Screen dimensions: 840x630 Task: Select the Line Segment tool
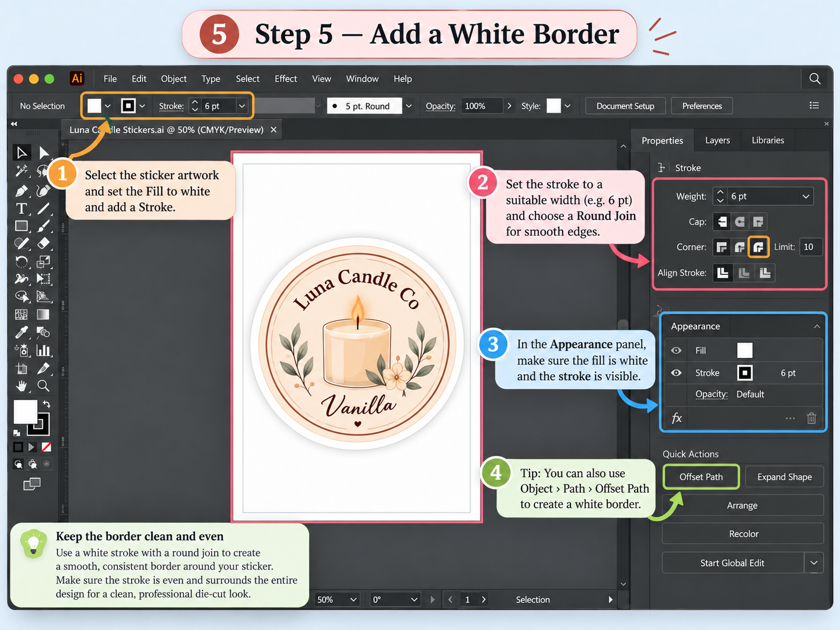44,208
